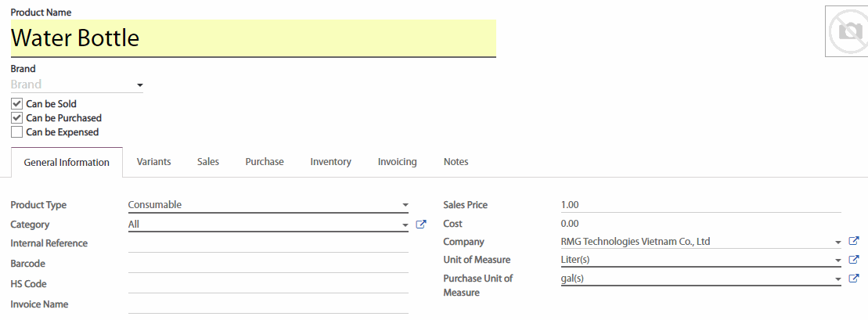The width and height of the screenshot is (868, 320).
Task: Open the Company dropdown arrow
Action: coord(837,242)
